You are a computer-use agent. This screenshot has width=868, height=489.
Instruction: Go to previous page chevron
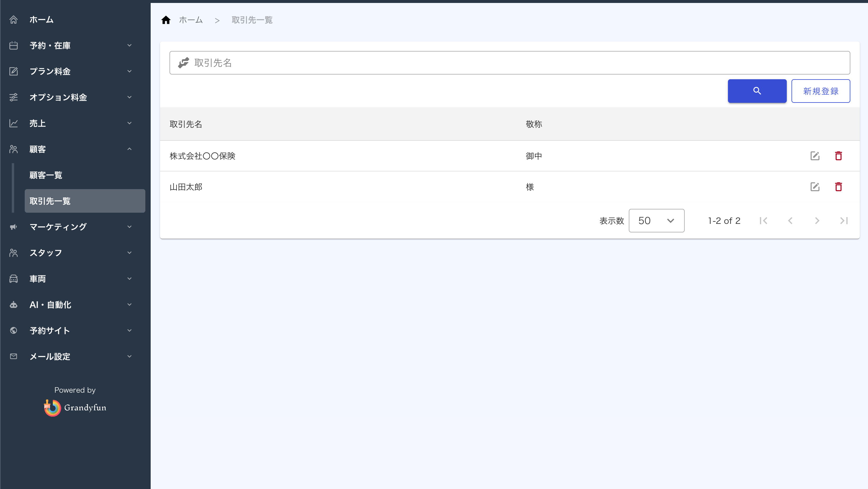(790, 221)
